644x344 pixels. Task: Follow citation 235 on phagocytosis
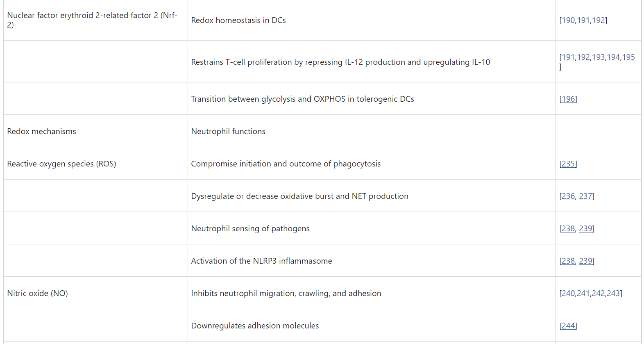point(568,164)
